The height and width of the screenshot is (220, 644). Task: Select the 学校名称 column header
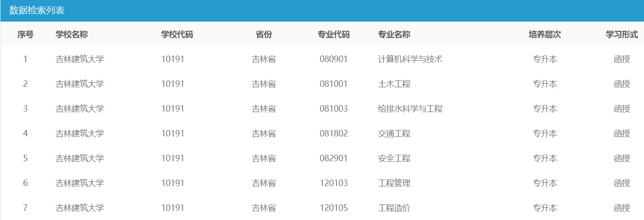pyautogui.click(x=72, y=34)
